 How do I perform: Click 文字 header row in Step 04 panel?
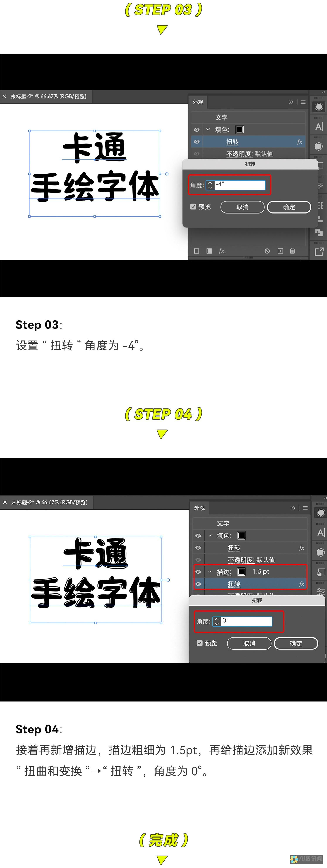coord(250,524)
